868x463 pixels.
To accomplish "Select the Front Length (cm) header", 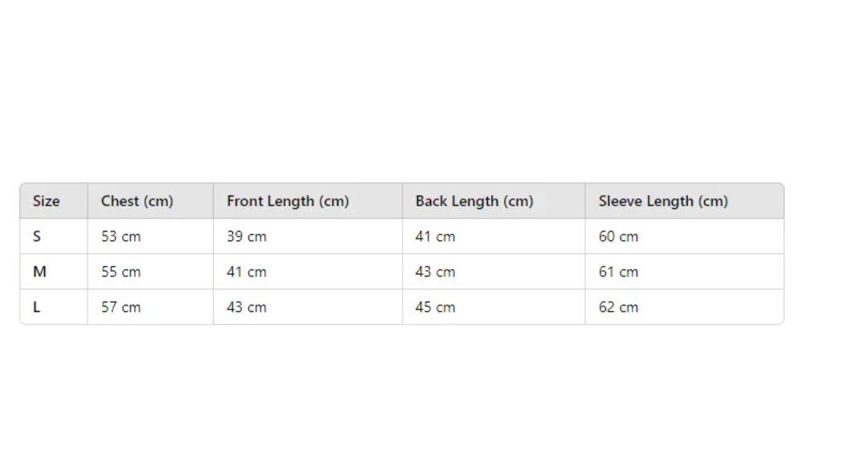I will pyautogui.click(x=308, y=201).
